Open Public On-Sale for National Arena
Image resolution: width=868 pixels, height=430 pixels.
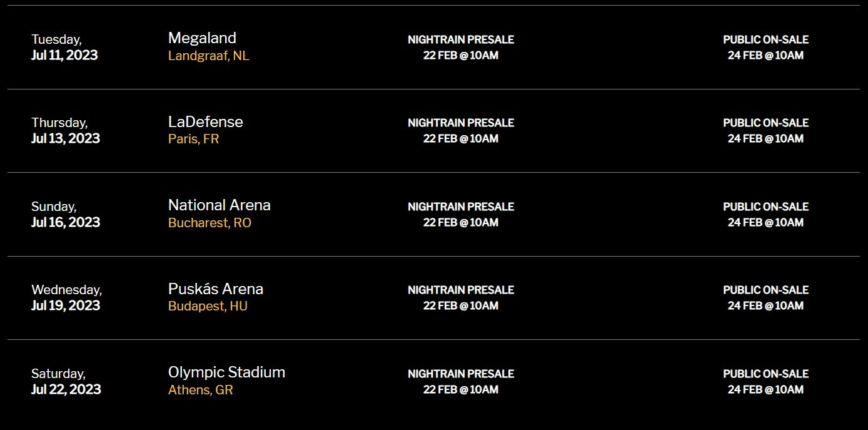pos(765,214)
